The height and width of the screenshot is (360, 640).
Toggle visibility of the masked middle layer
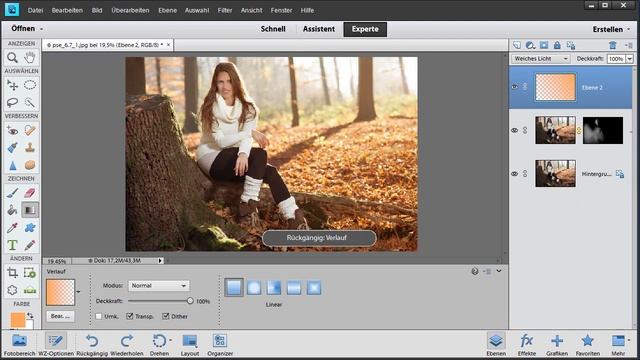pos(515,130)
